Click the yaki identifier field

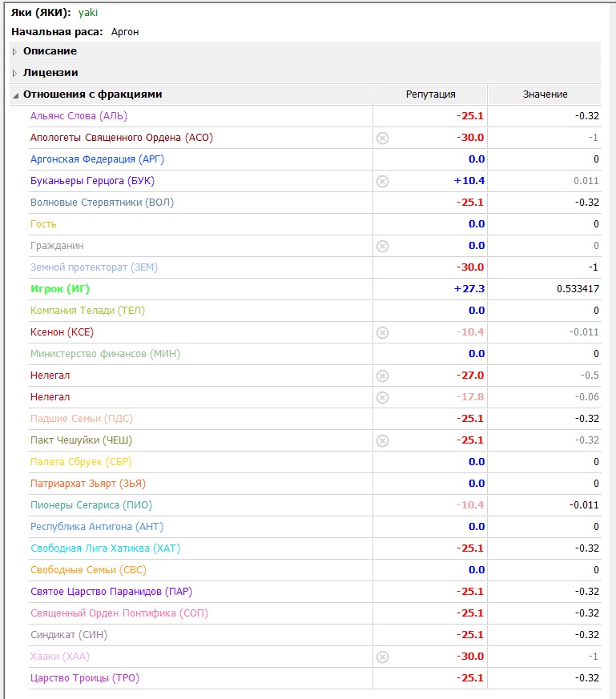[88, 13]
